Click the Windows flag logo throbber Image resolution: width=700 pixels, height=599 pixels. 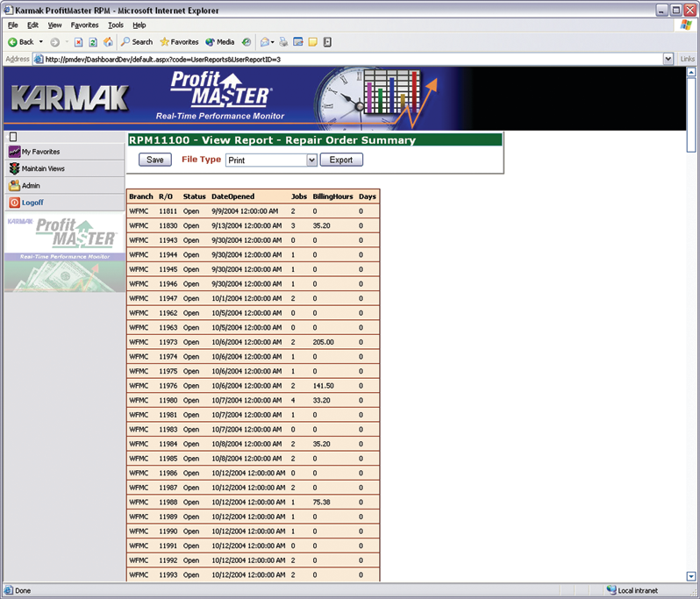coord(686,25)
